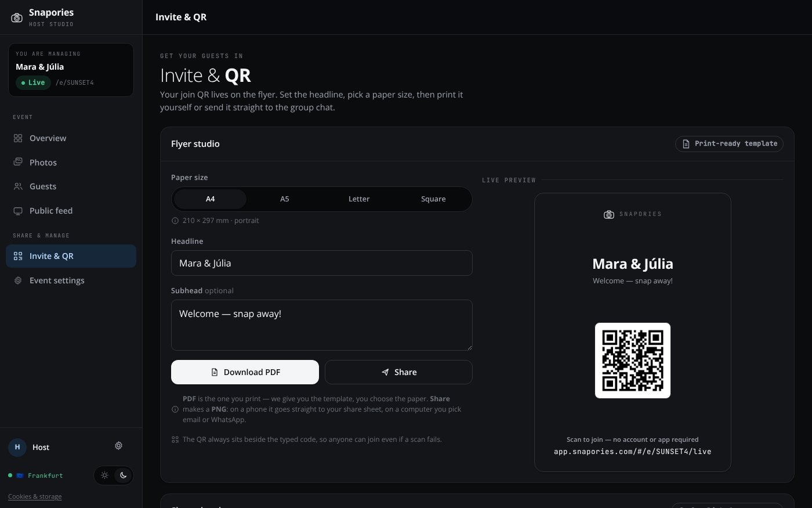This screenshot has height=508, width=812.
Task: Switch to light theme sun icon
Action: point(104,475)
